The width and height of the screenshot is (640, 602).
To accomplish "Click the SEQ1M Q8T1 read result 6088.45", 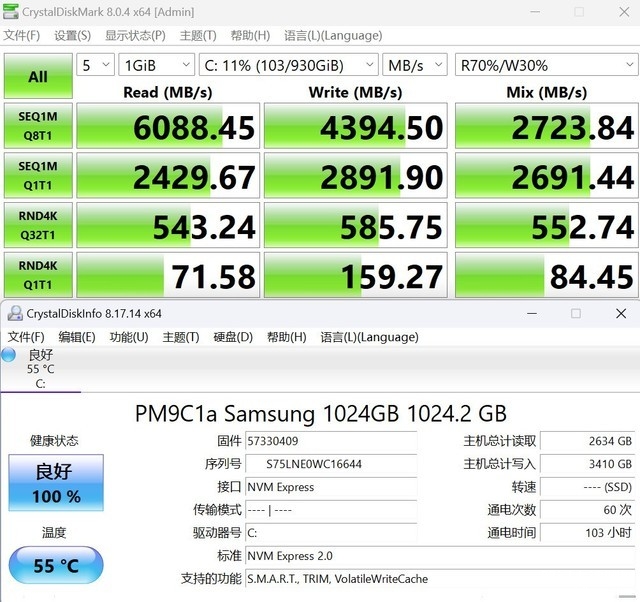I will coord(168,126).
